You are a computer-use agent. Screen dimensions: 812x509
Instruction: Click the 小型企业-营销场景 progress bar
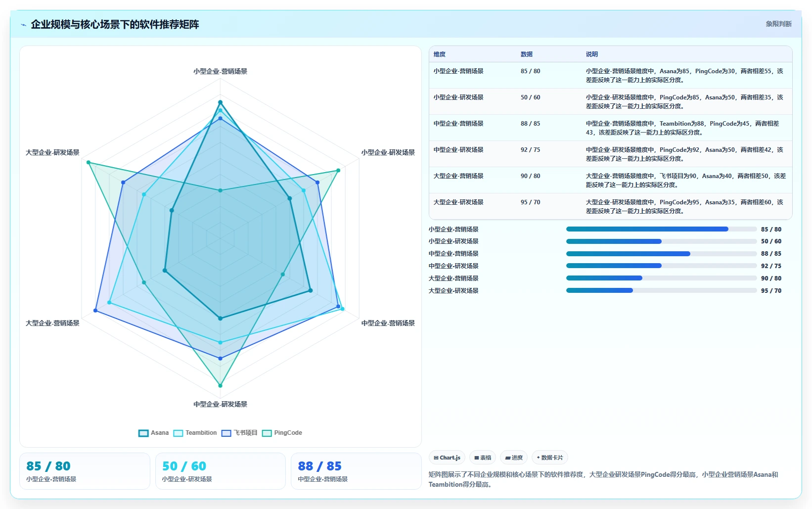pos(661,229)
